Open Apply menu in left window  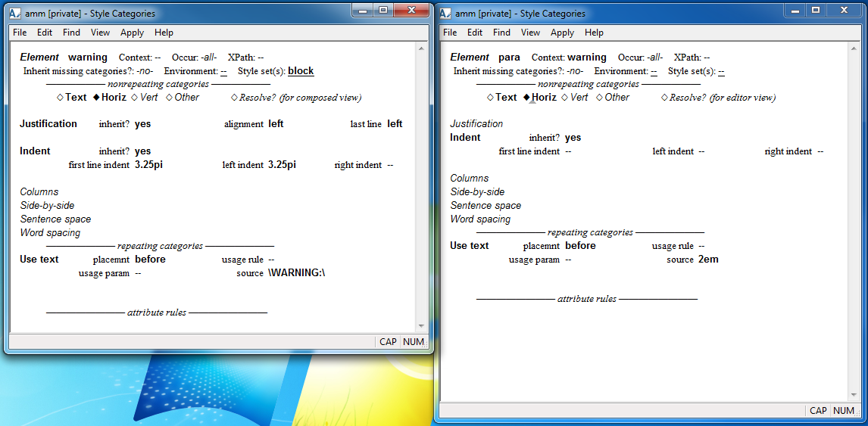click(x=133, y=33)
